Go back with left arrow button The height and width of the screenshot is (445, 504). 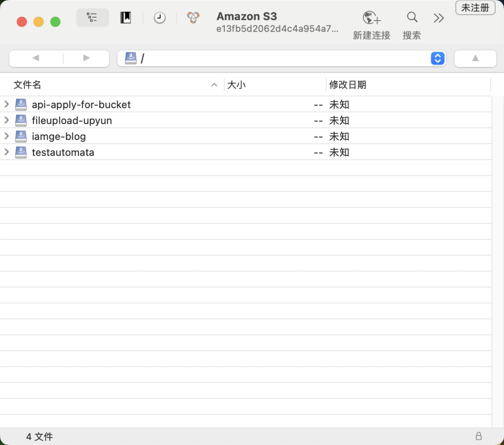(x=36, y=58)
